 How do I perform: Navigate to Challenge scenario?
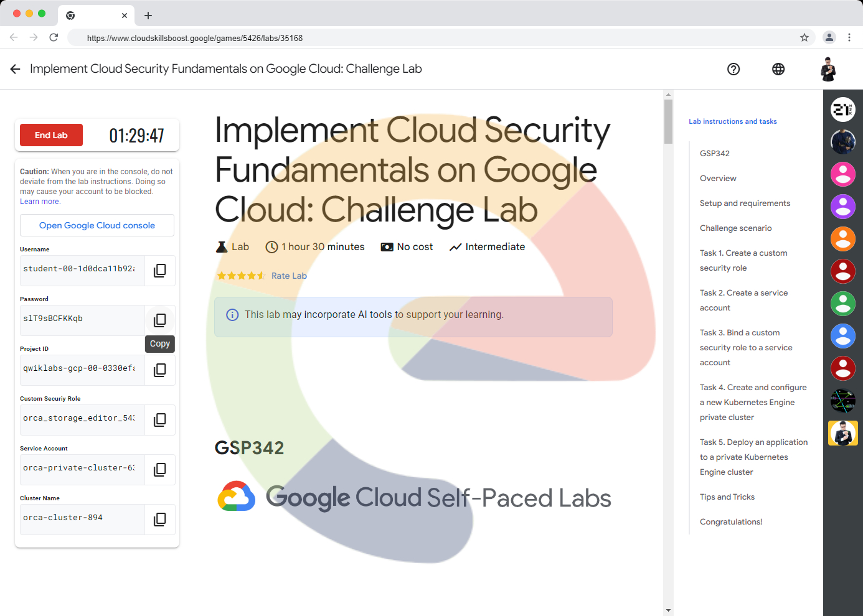pyautogui.click(x=735, y=228)
